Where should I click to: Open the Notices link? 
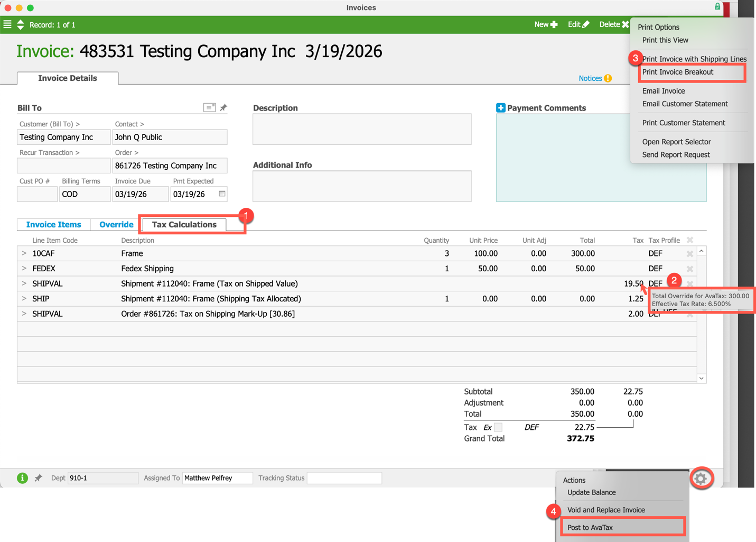click(590, 78)
